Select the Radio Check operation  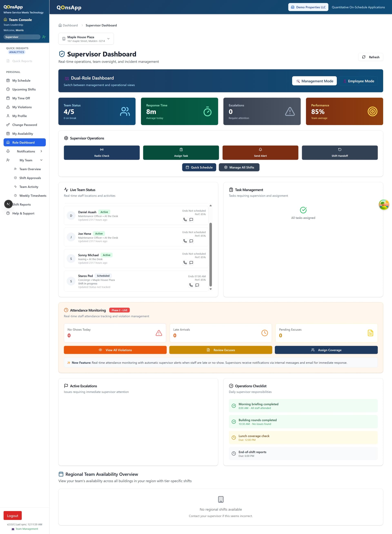point(101,153)
